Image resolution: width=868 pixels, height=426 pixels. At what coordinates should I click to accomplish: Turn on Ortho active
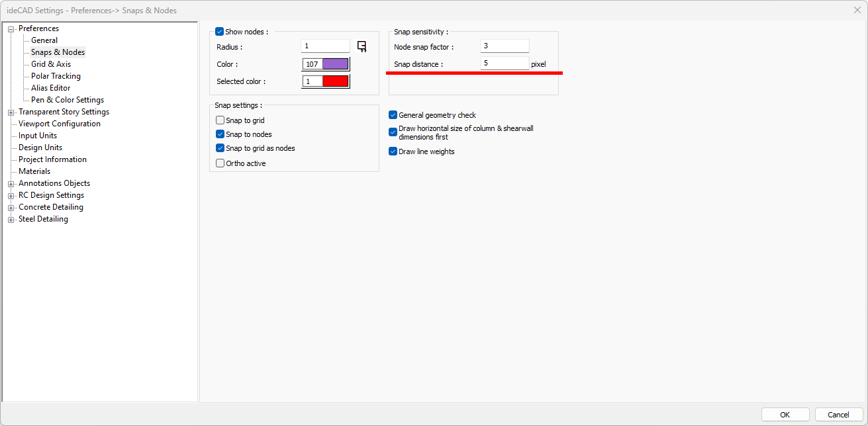(x=220, y=163)
